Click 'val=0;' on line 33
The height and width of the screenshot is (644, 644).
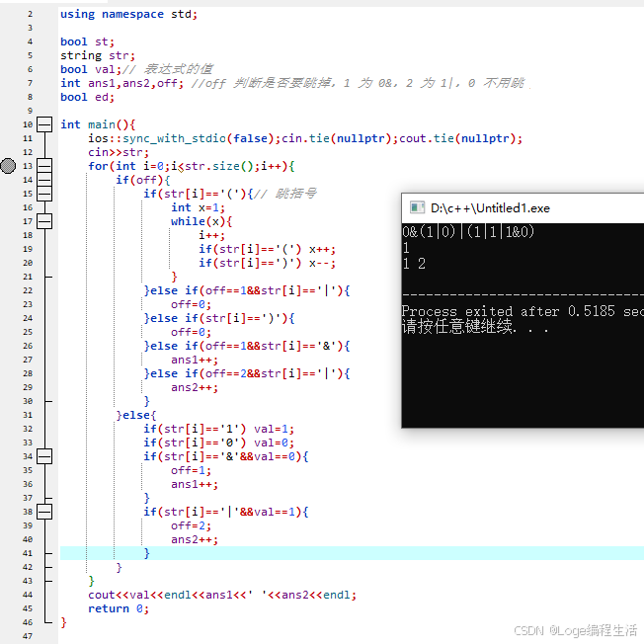click(274, 443)
